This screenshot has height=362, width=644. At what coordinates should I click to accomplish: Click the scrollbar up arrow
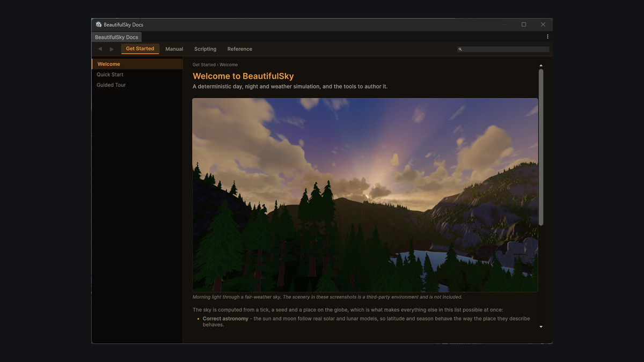pyautogui.click(x=540, y=65)
